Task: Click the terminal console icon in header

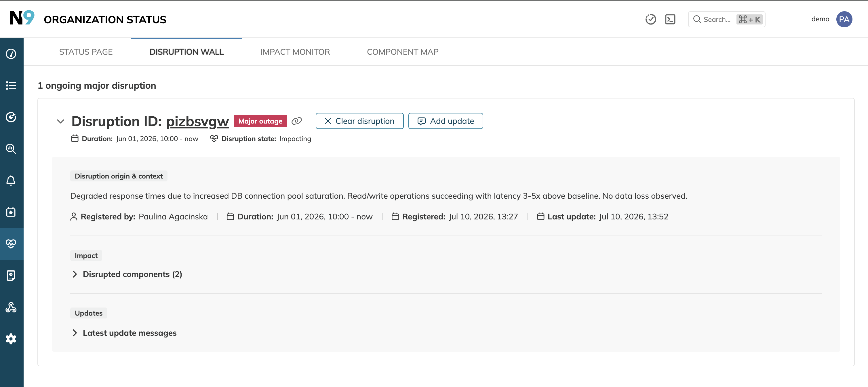Action: pyautogui.click(x=670, y=19)
